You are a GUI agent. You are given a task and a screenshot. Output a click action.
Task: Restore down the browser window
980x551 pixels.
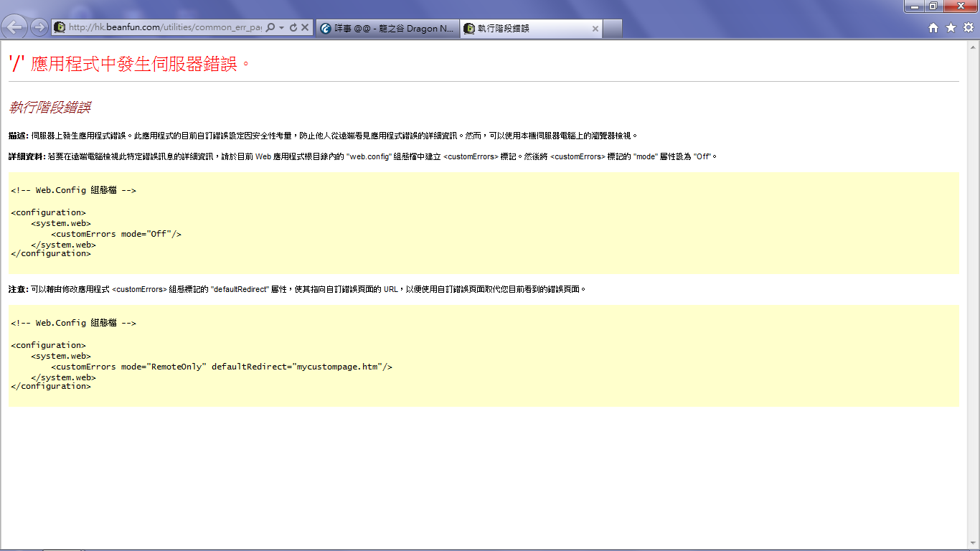[933, 6]
